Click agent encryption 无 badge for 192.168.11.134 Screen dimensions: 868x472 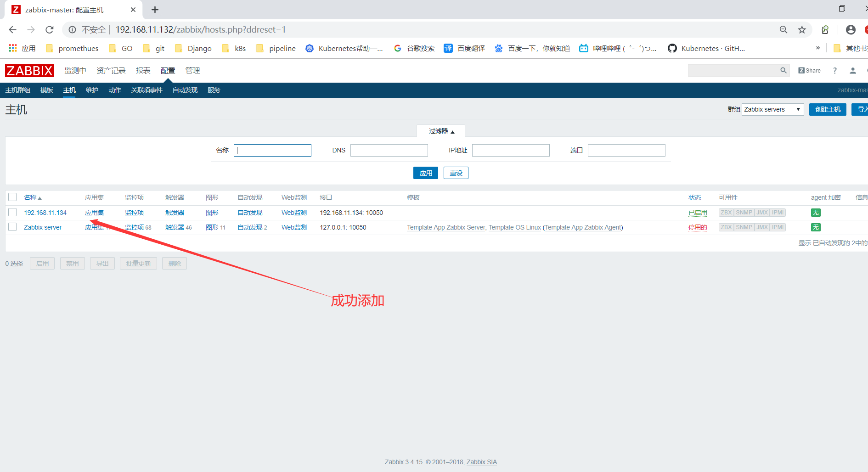[816, 213]
